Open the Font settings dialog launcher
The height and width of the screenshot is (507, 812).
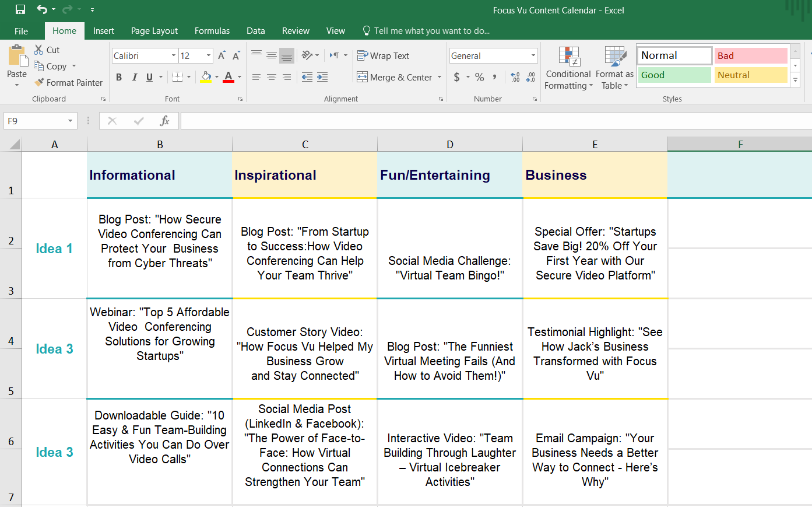(x=240, y=99)
